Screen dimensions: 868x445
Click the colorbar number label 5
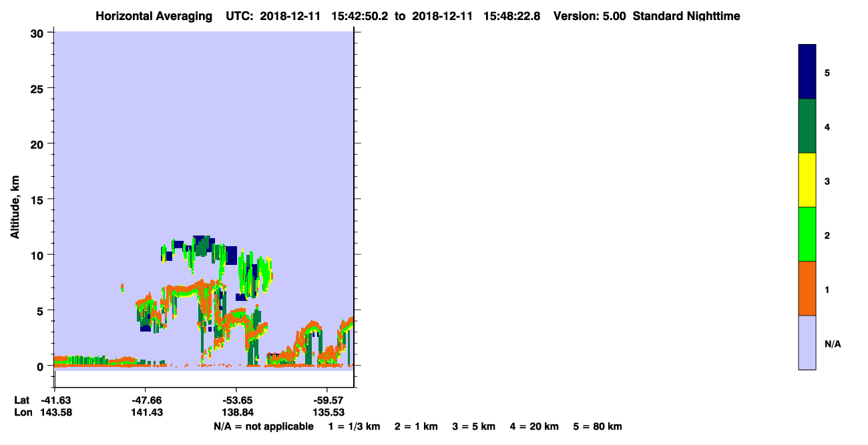click(827, 72)
